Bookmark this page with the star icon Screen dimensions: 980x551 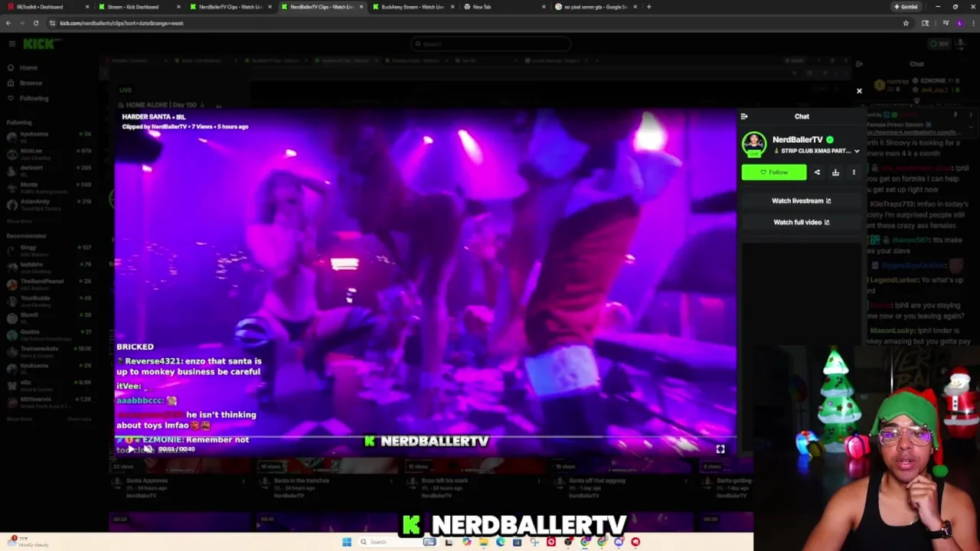point(906,23)
